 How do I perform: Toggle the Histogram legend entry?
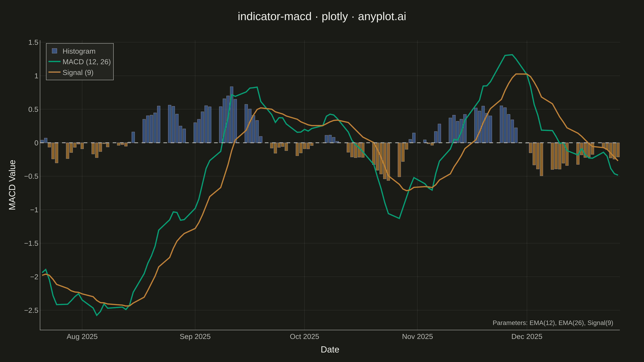click(x=79, y=51)
